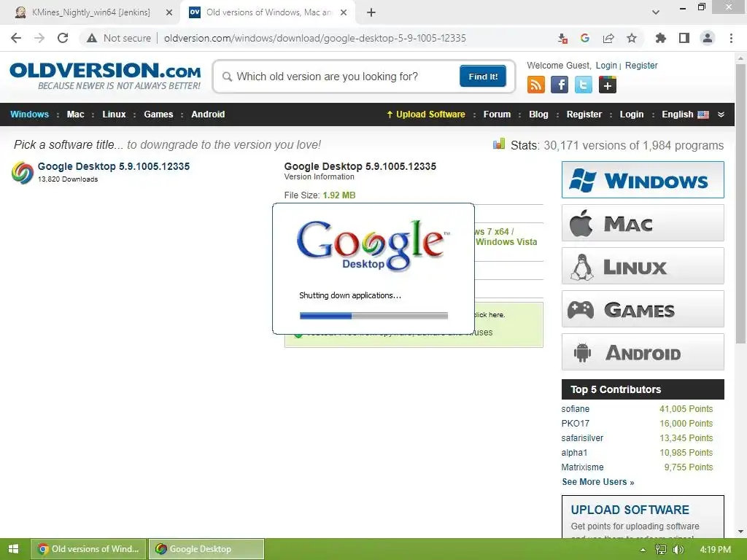The image size is (747, 560).
Task: Open the English language selector
Action: 685,114
